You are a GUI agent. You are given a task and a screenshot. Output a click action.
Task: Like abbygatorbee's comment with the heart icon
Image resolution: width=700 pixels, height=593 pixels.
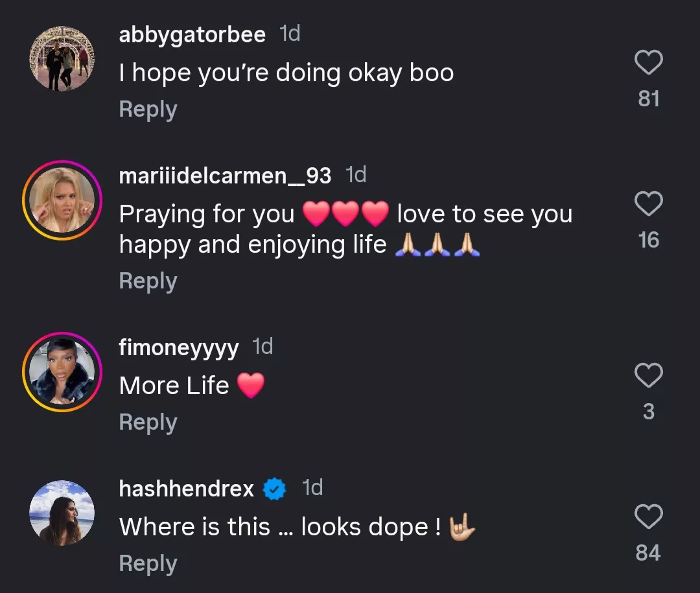click(649, 61)
